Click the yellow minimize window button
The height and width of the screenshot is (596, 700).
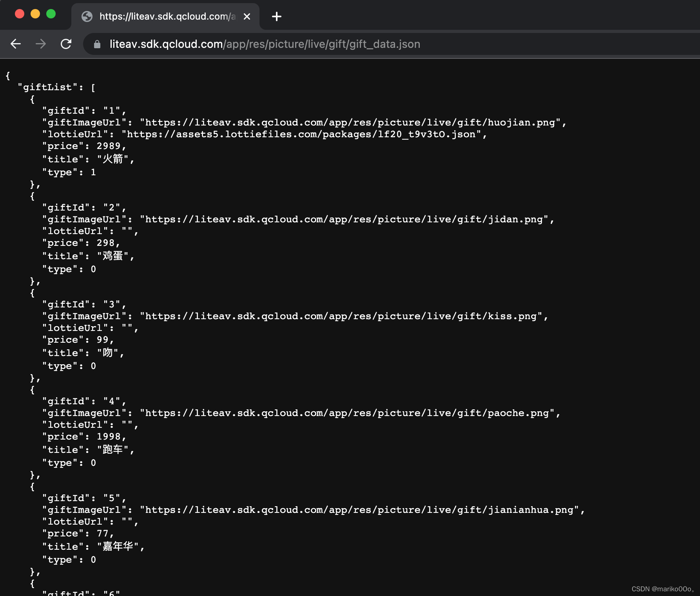pyautogui.click(x=35, y=14)
